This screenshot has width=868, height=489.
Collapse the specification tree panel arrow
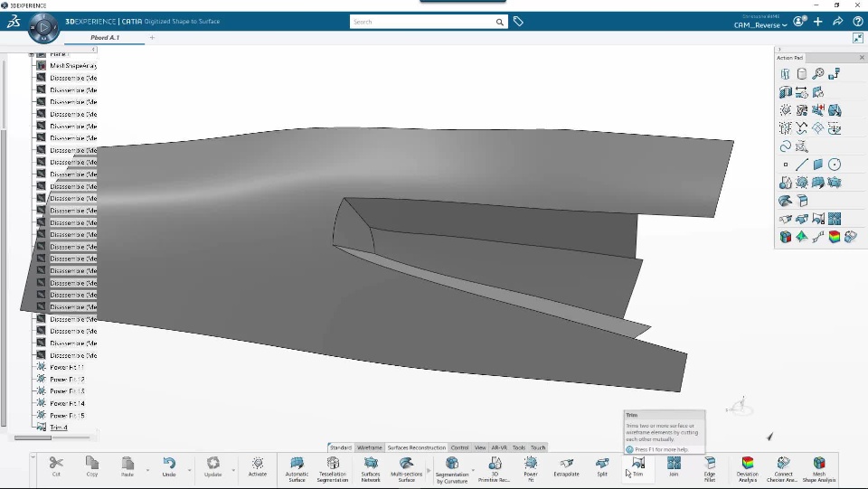coord(93,50)
